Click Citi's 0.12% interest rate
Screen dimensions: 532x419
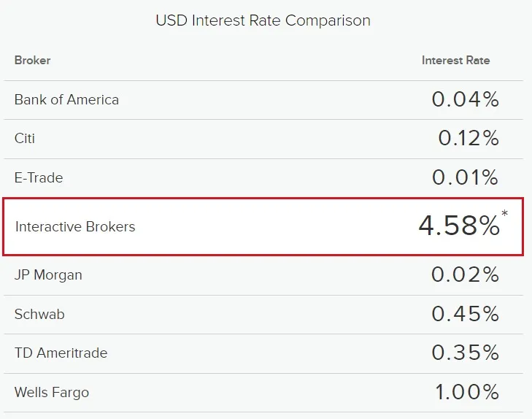point(469,139)
